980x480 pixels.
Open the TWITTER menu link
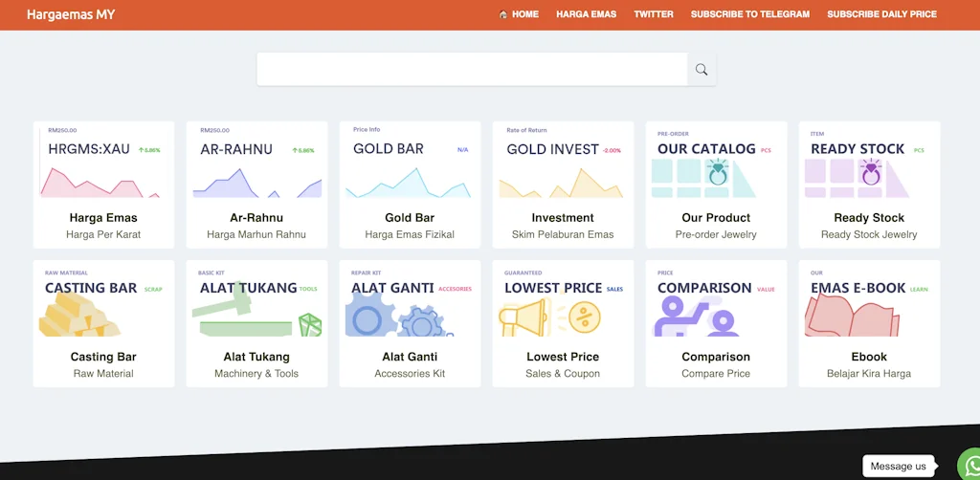(x=654, y=13)
